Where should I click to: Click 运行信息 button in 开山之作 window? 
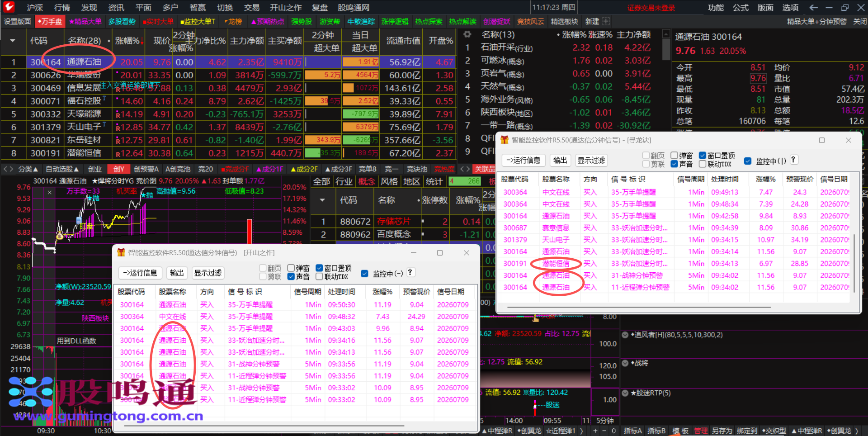(140, 273)
